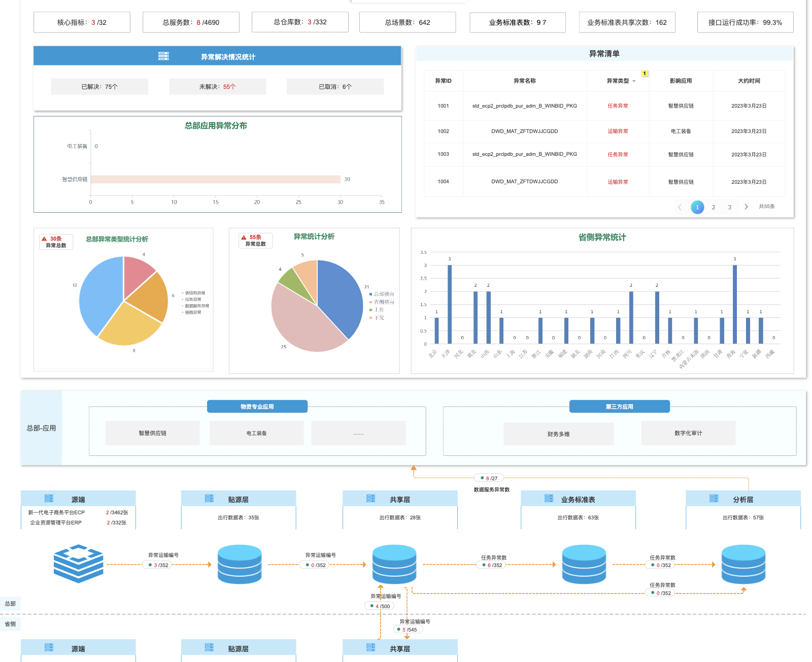Go to previous page of 异常清单
The width and height of the screenshot is (812, 662).
680,207
